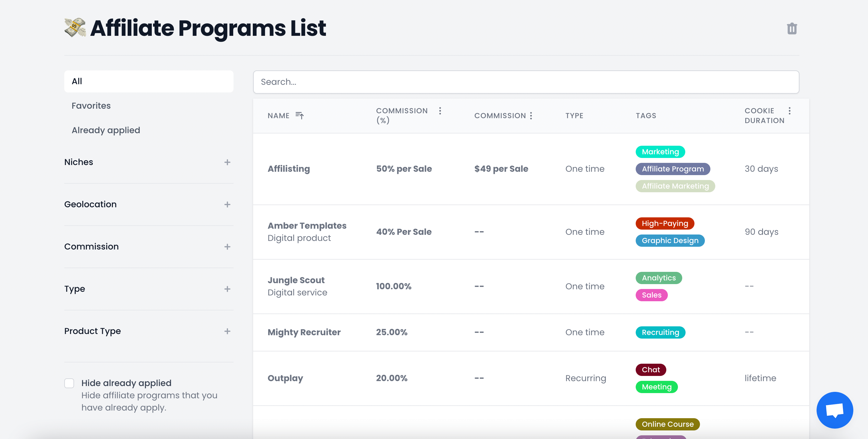
Task: Switch to Already applied list
Action: coord(106,130)
